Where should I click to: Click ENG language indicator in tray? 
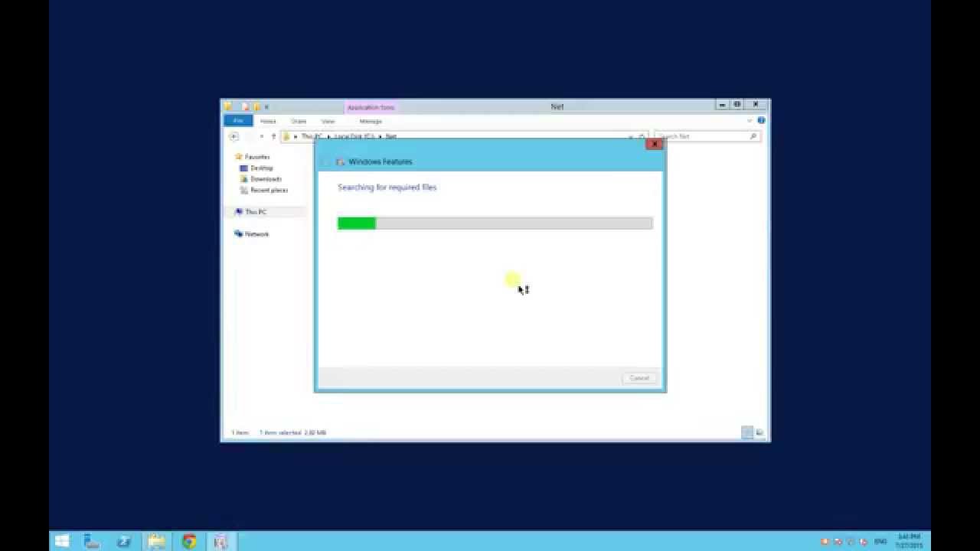tap(880, 541)
